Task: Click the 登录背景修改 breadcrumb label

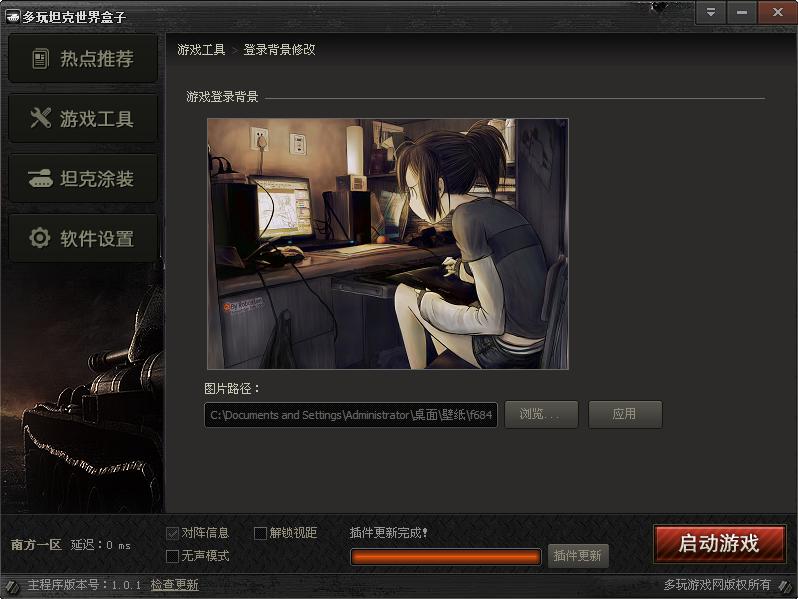Action: point(279,49)
